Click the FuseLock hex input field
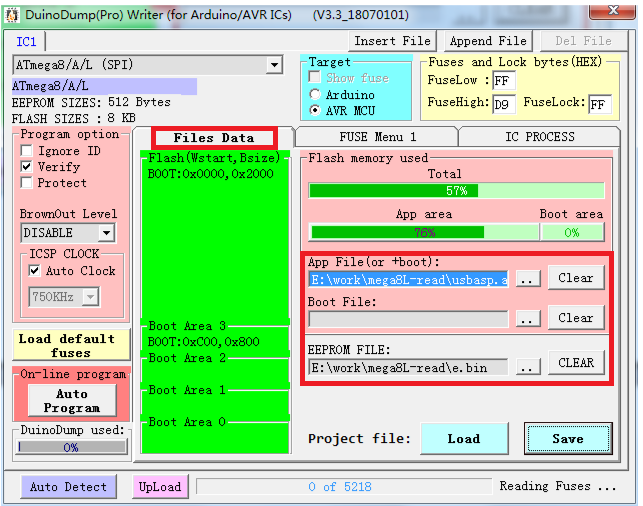Screen dimensions: 643x506 tap(600, 104)
